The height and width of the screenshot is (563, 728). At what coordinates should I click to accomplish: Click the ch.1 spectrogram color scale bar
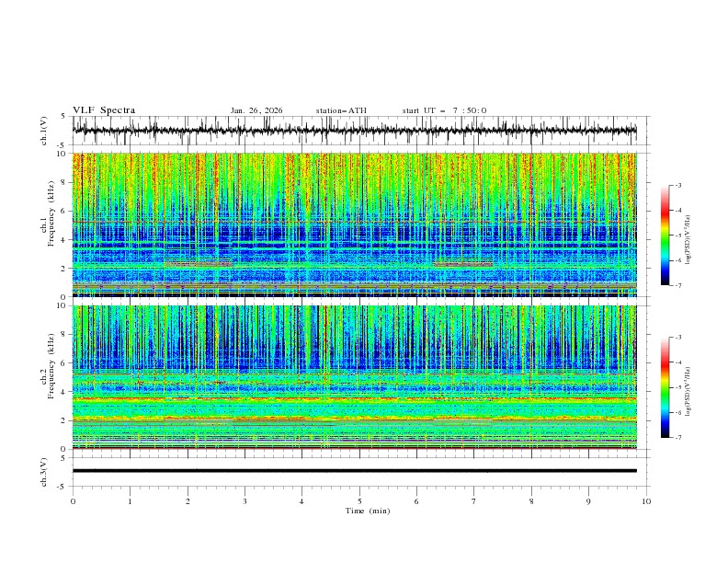click(665, 236)
